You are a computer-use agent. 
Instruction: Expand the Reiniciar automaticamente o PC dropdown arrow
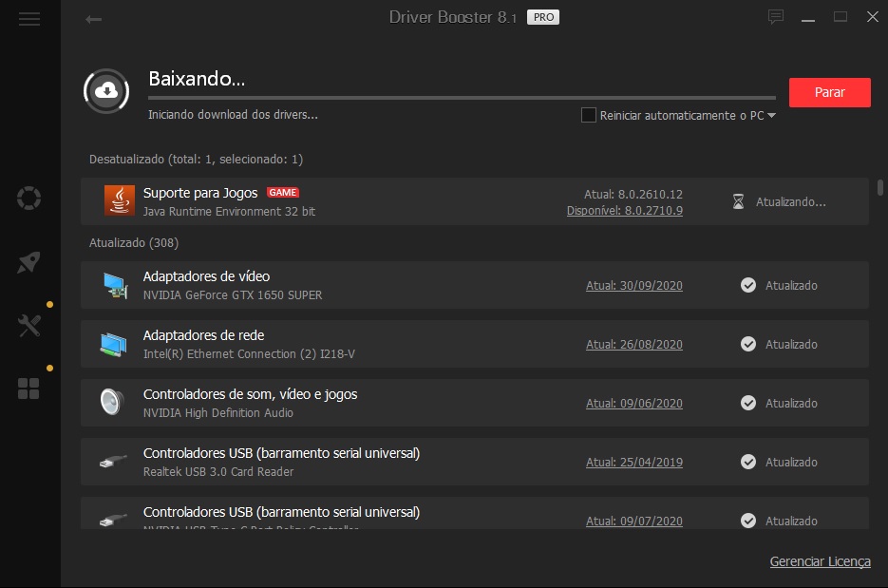(x=771, y=116)
